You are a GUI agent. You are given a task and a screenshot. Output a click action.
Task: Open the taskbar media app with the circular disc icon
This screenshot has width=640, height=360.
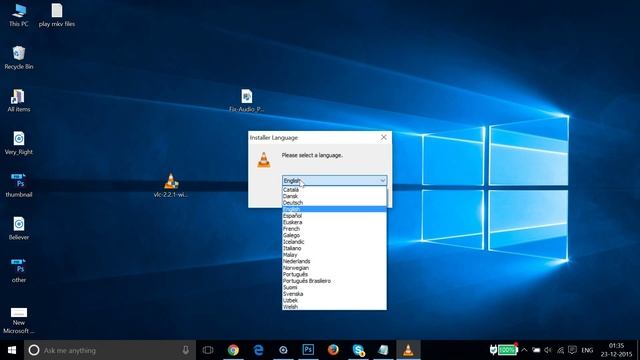[283, 350]
